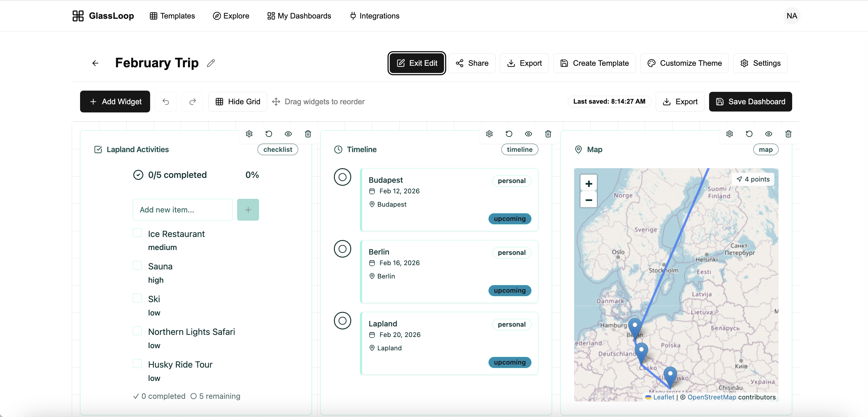Image resolution: width=868 pixels, height=417 pixels.
Task: Click the February Trip title
Action: (x=157, y=63)
